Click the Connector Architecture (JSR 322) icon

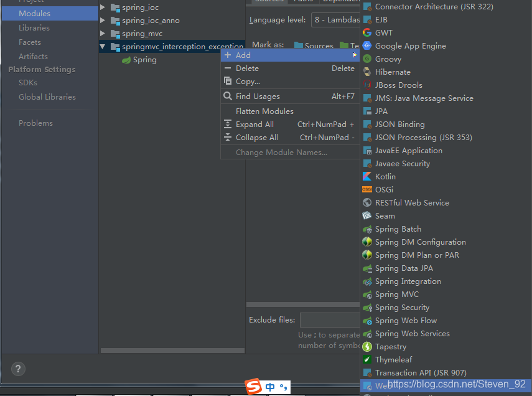(367, 6)
